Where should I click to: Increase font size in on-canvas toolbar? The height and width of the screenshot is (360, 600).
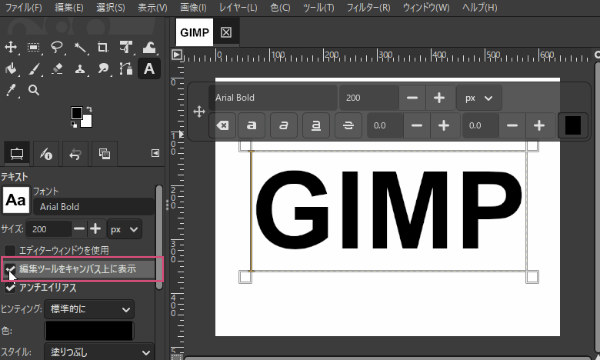[x=439, y=98]
